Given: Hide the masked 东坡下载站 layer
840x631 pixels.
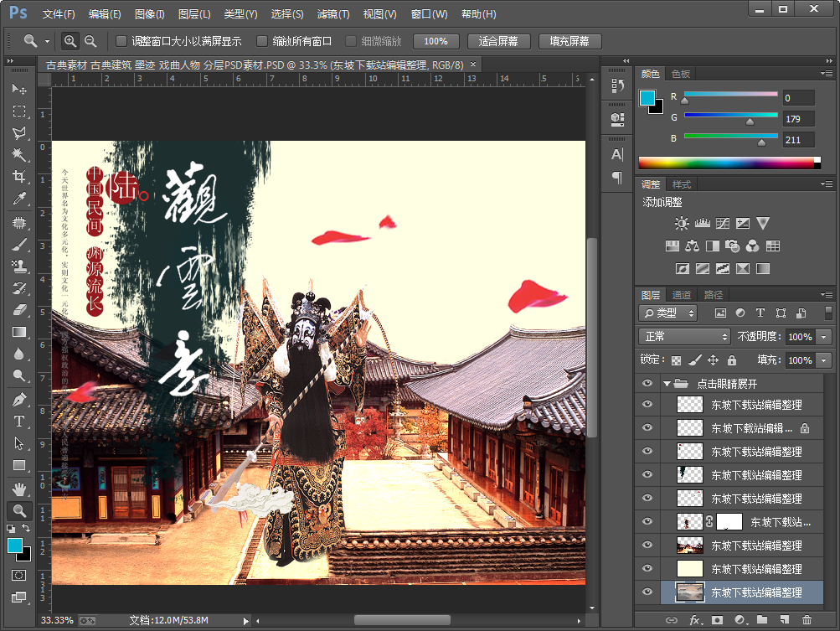Looking at the screenshot, I should tap(647, 521).
